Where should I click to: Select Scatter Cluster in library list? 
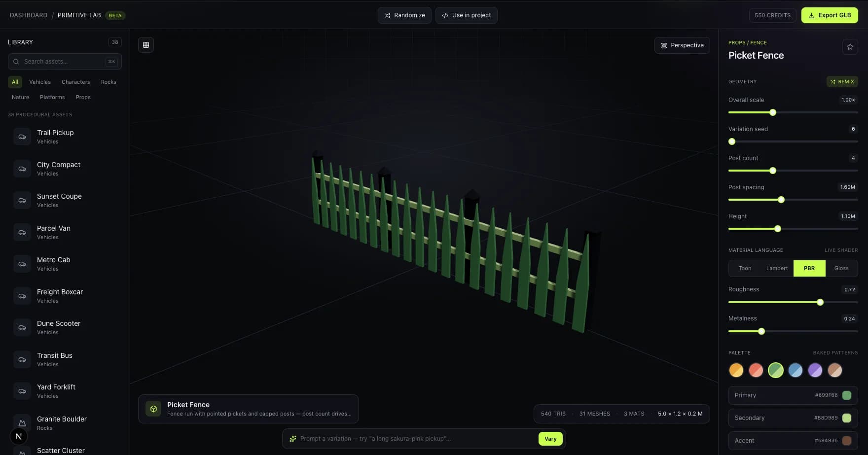click(x=65, y=450)
